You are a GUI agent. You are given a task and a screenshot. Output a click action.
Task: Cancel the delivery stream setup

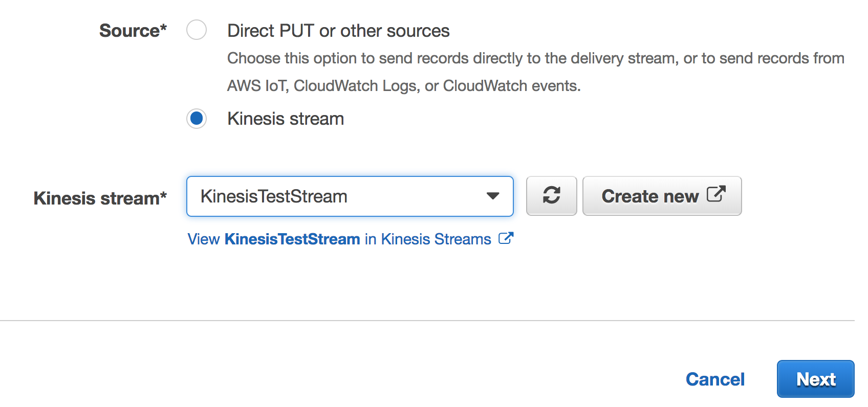[x=715, y=379]
